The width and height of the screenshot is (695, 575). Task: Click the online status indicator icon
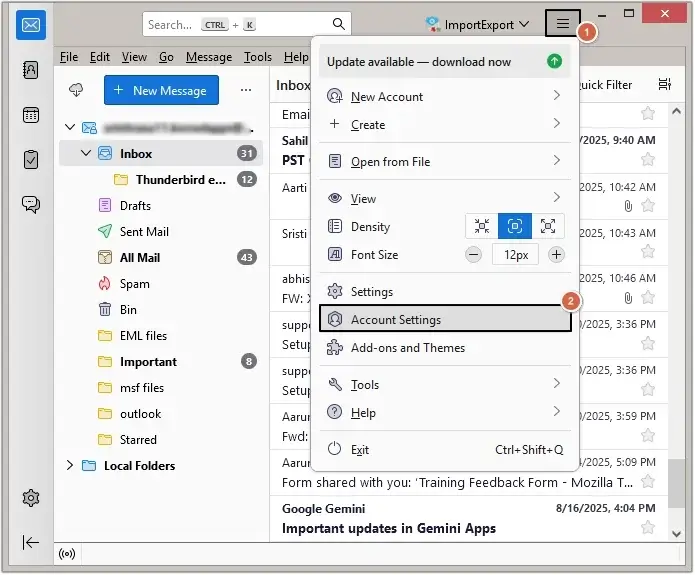pyautogui.click(x=67, y=554)
